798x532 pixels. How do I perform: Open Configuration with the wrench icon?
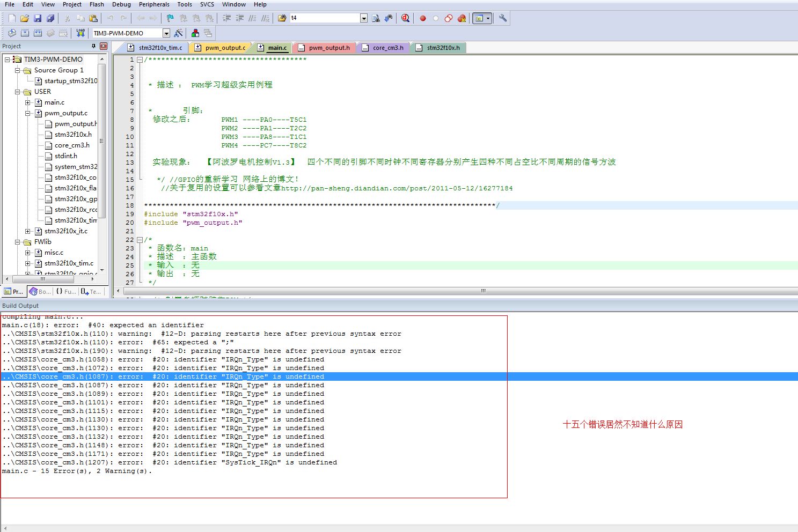pos(503,18)
